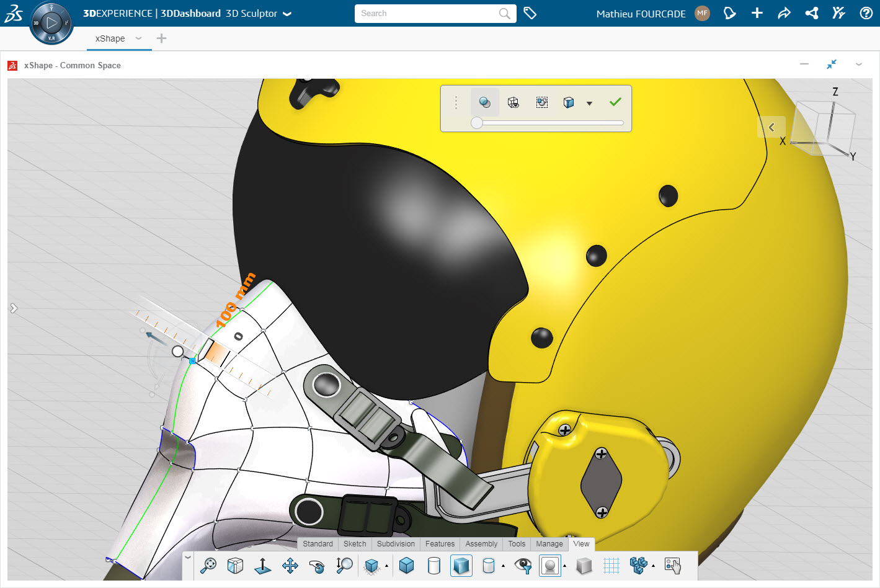The height and width of the screenshot is (588, 880).
Task: Activate the Rotate view tool
Action: click(318, 566)
